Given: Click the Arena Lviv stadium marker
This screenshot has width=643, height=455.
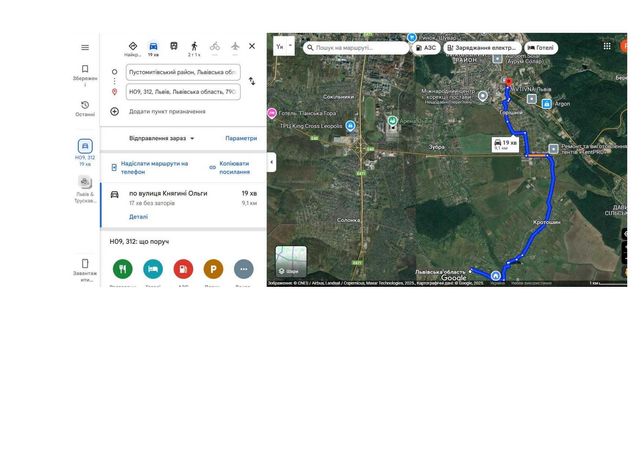Looking at the screenshot, I should coord(392,121).
